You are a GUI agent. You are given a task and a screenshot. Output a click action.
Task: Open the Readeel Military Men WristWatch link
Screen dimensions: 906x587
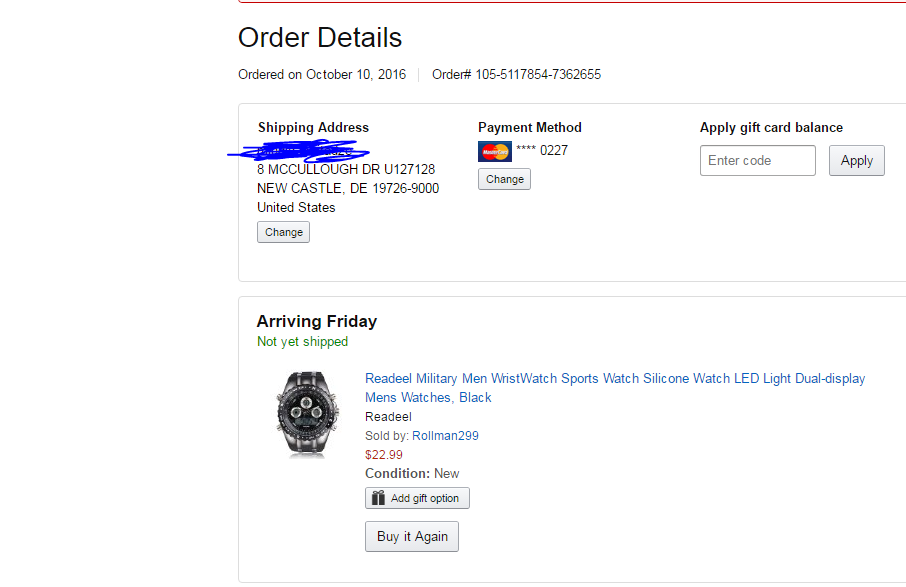614,379
